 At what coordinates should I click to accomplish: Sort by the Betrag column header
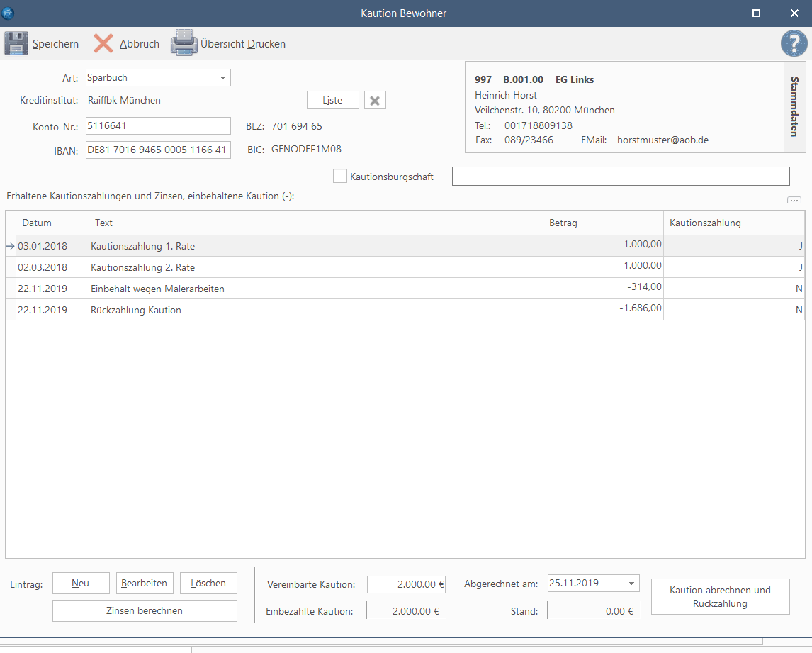point(603,223)
